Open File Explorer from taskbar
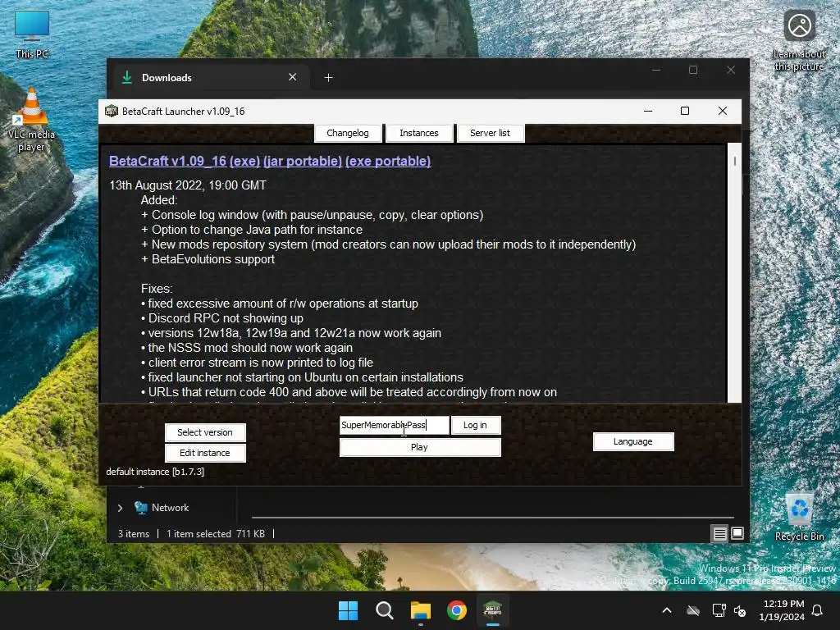The image size is (840, 630). [x=421, y=610]
